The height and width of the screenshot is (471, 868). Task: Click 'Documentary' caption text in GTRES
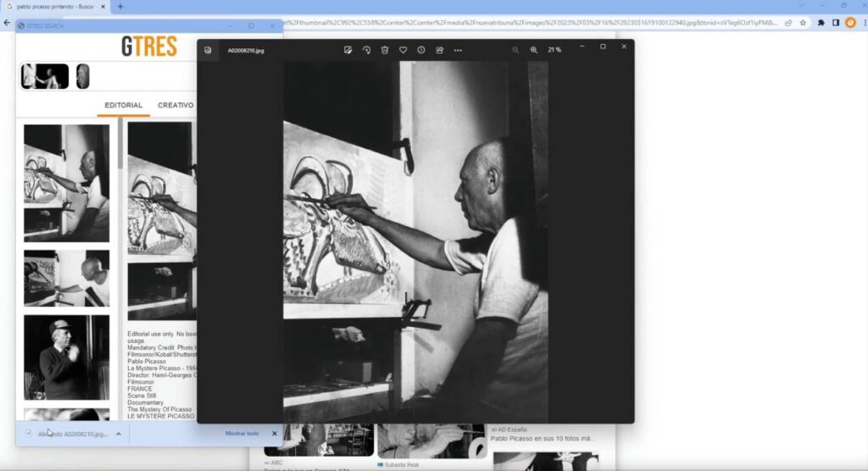click(146, 403)
